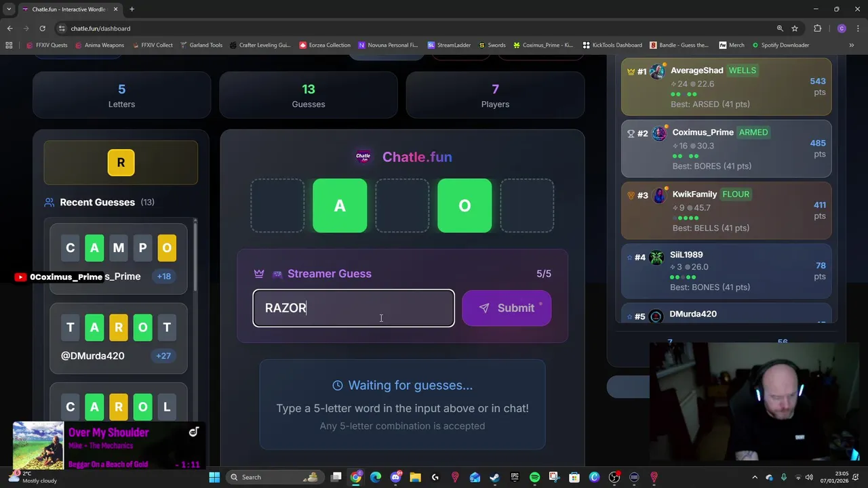Open KwikFamily leaderboard entry

[726, 211]
